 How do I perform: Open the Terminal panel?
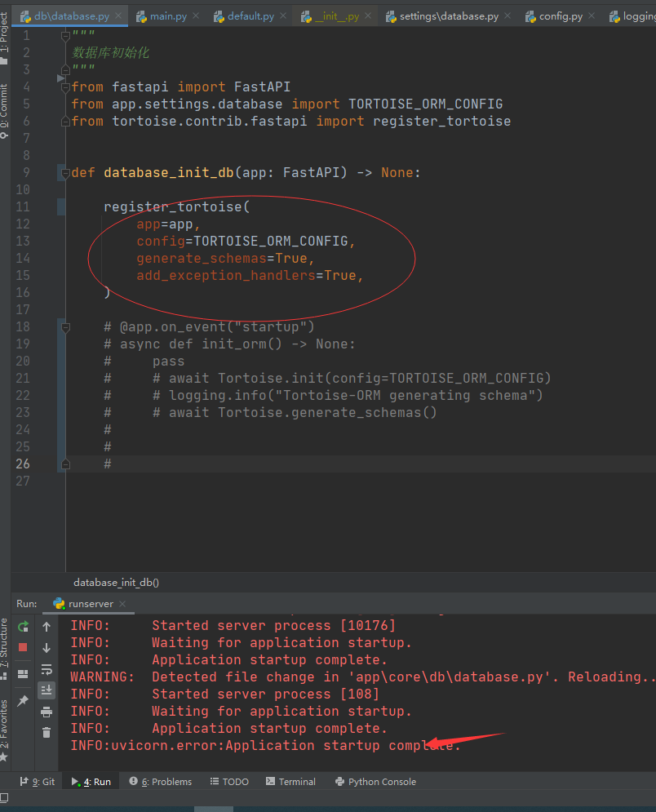click(290, 781)
